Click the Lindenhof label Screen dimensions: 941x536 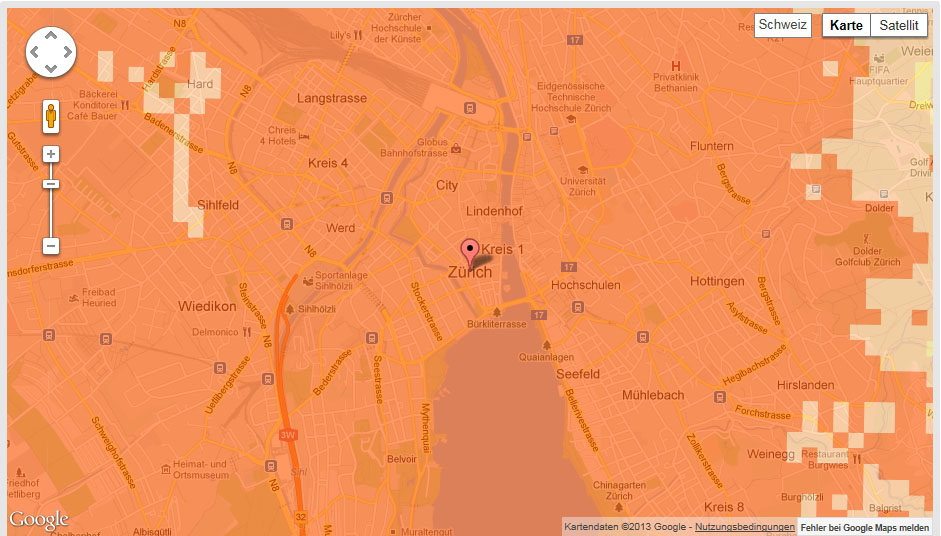(x=494, y=211)
